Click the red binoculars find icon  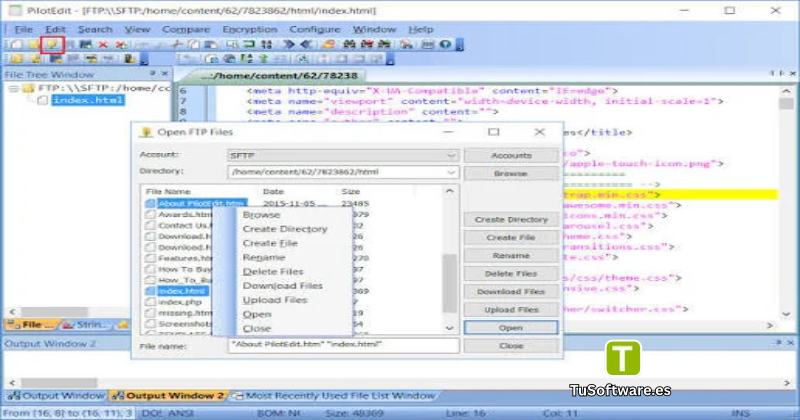coord(367,45)
